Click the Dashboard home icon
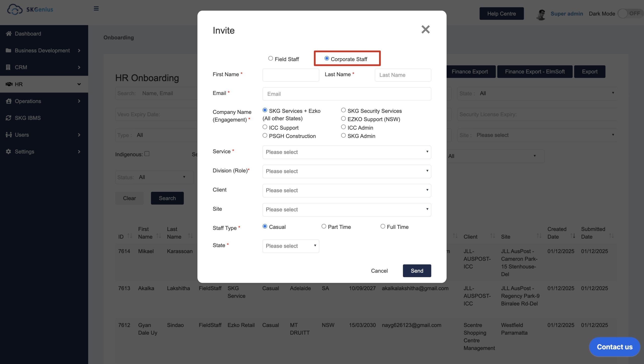The width and height of the screenshot is (644, 364). (x=9, y=34)
